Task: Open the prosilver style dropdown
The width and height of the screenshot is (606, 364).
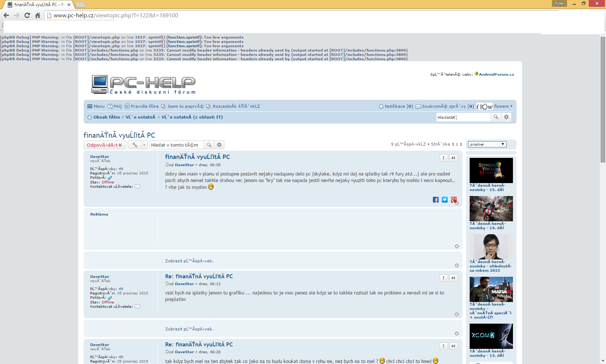Action: (487, 145)
